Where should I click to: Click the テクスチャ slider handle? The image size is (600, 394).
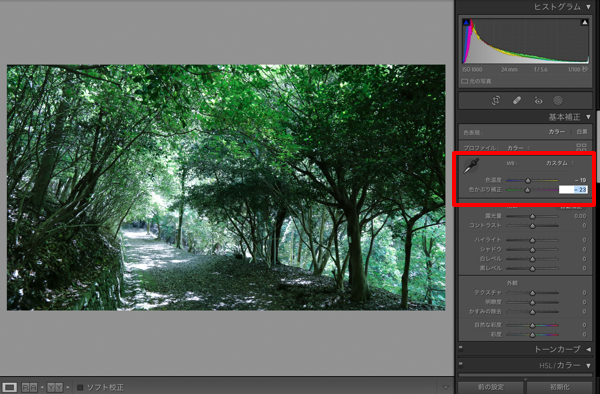tap(532, 293)
